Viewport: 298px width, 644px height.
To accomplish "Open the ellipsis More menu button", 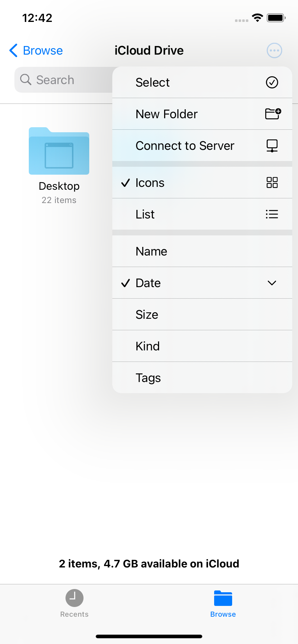I will pyautogui.click(x=274, y=50).
